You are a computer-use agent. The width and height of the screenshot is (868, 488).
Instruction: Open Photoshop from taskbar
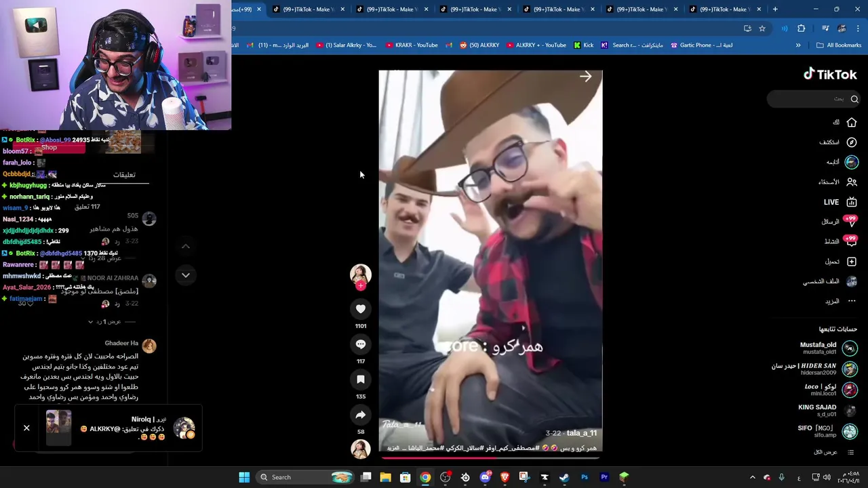[584, 477]
